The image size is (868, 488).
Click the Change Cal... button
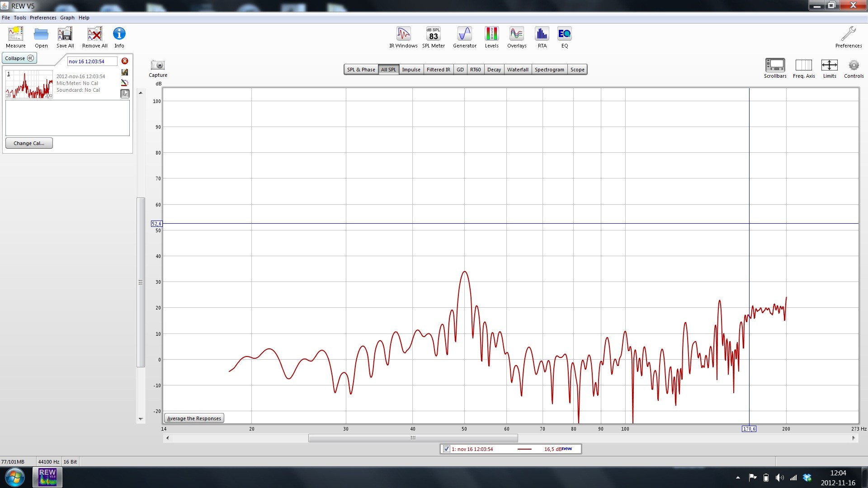pyautogui.click(x=29, y=143)
